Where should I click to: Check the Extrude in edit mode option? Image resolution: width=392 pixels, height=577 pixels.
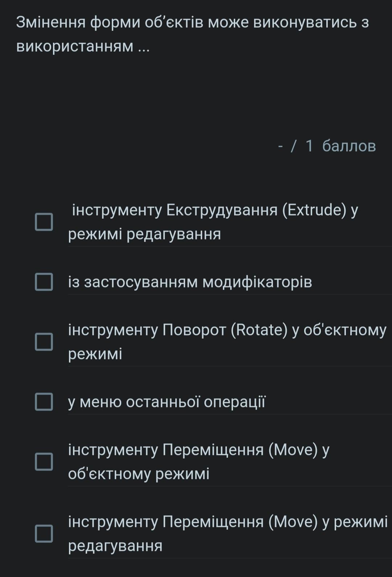44,222
